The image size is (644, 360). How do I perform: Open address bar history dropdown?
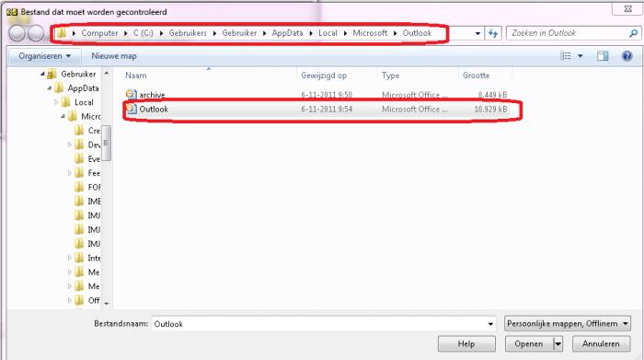[477, 33]
